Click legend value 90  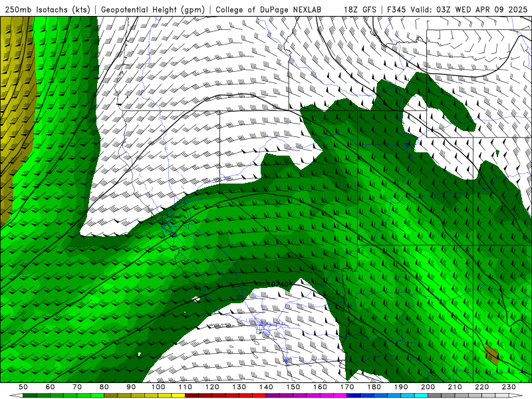tap(131, 387)
